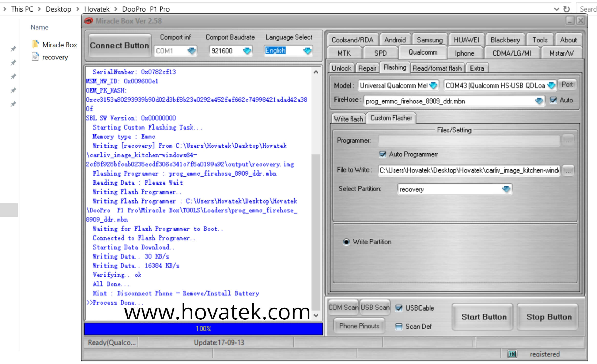
Task: Click the COM Scan button
Action: tap(343, 307)
